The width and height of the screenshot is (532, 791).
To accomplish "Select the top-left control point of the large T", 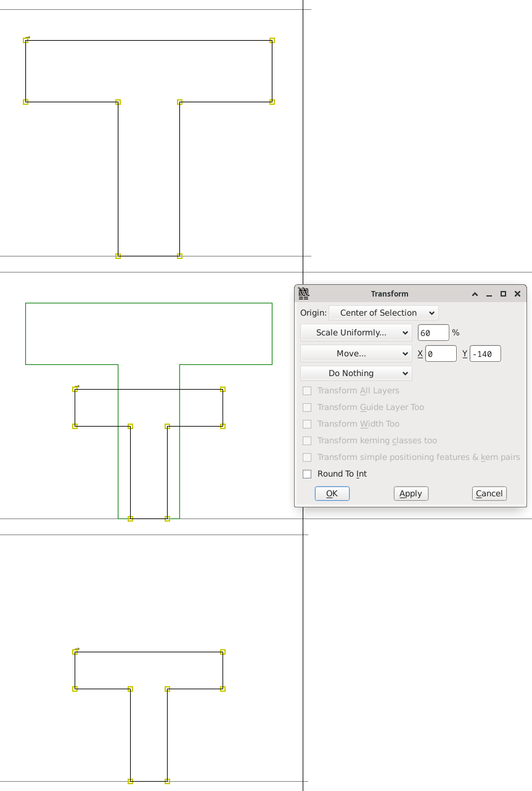I will click(x=26, y=40).
